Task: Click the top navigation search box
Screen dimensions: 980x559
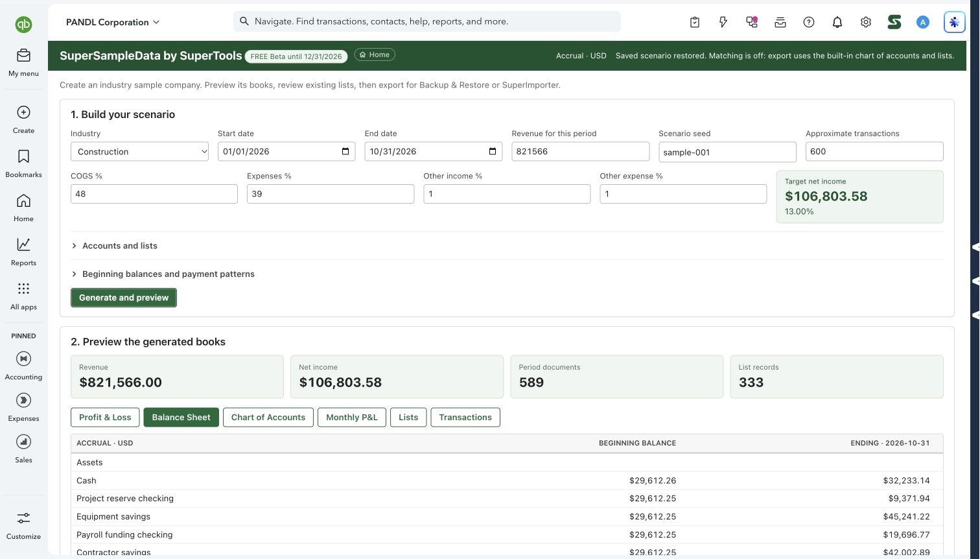Action: pos(427,21)
